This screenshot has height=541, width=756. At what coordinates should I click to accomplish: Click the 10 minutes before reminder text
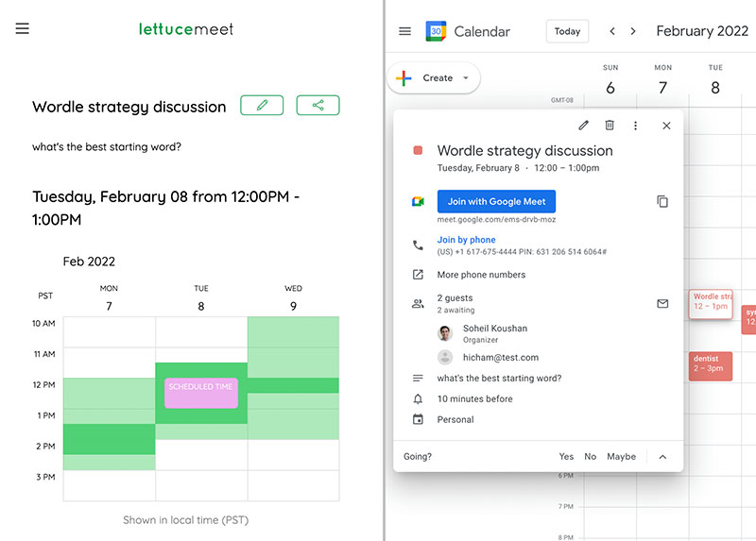point(475,398)
